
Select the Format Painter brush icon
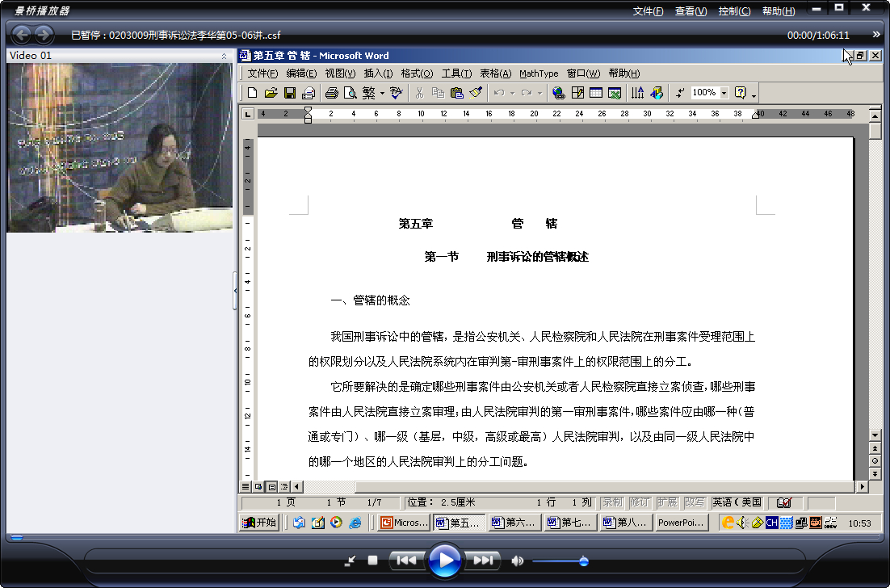476,93
